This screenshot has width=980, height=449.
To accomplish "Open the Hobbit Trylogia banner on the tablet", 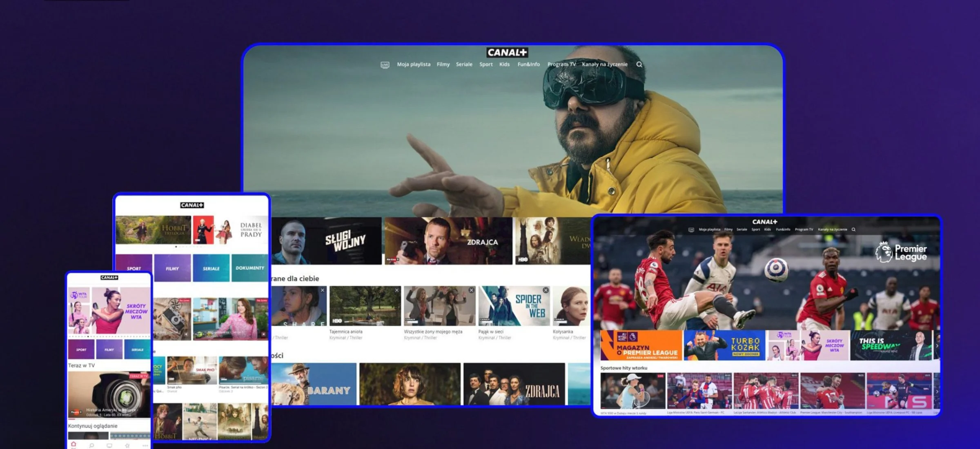I will click(153, 230).
